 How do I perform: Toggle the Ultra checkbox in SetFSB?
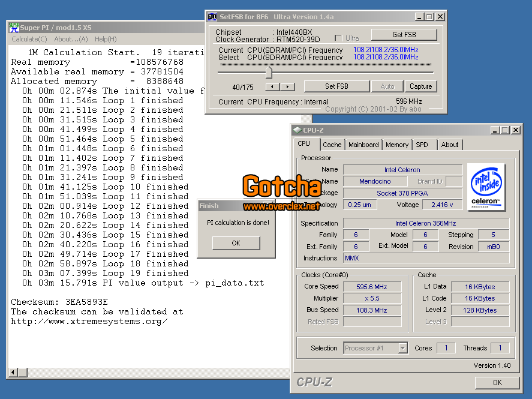(338, 38)
